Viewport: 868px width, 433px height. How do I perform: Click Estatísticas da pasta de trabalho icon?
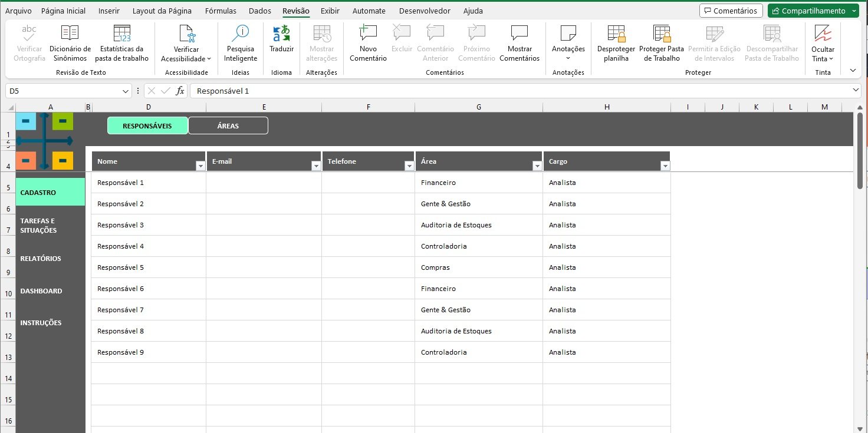pos(121,43)
